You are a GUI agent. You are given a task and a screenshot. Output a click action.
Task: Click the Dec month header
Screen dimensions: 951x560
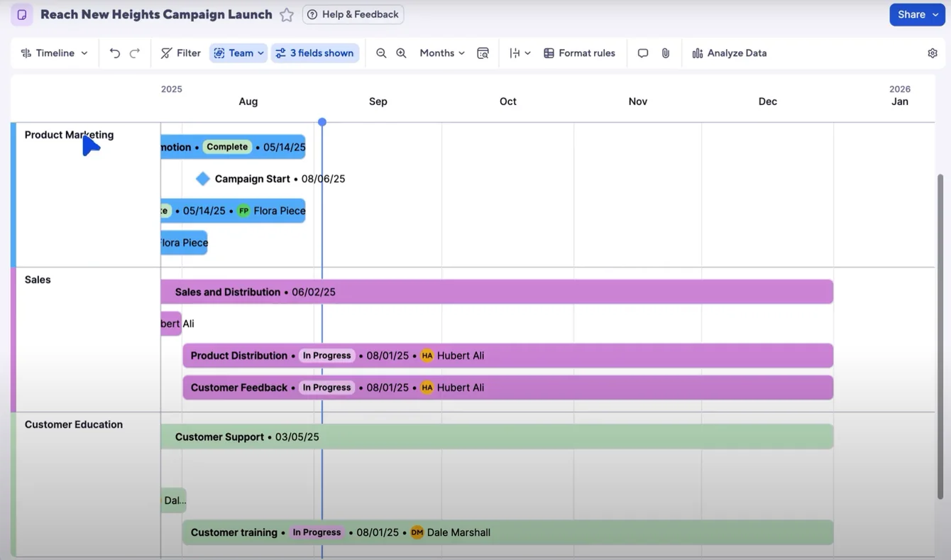click(768, 101)
